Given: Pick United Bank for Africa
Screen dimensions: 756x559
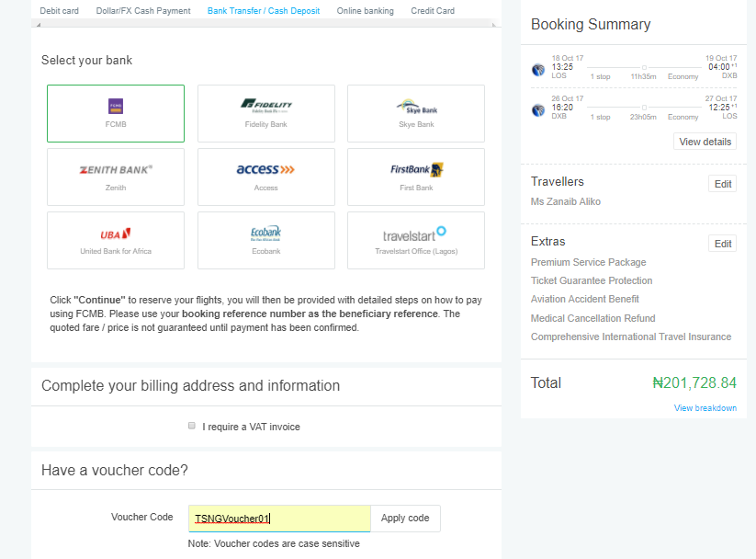Looking at the screenshot, I should [116, 240].
